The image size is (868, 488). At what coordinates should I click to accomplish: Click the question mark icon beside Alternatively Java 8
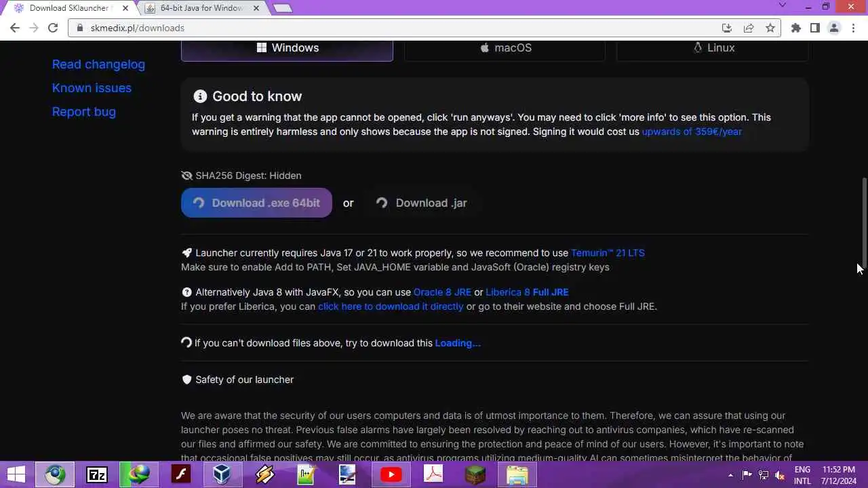[x=187, y=292]
